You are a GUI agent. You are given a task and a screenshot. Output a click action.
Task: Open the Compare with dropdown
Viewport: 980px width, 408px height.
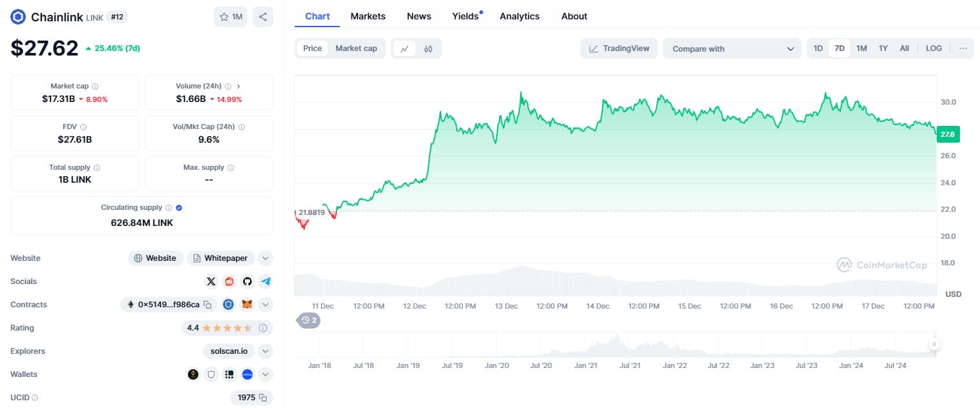[x=732, y=48]
